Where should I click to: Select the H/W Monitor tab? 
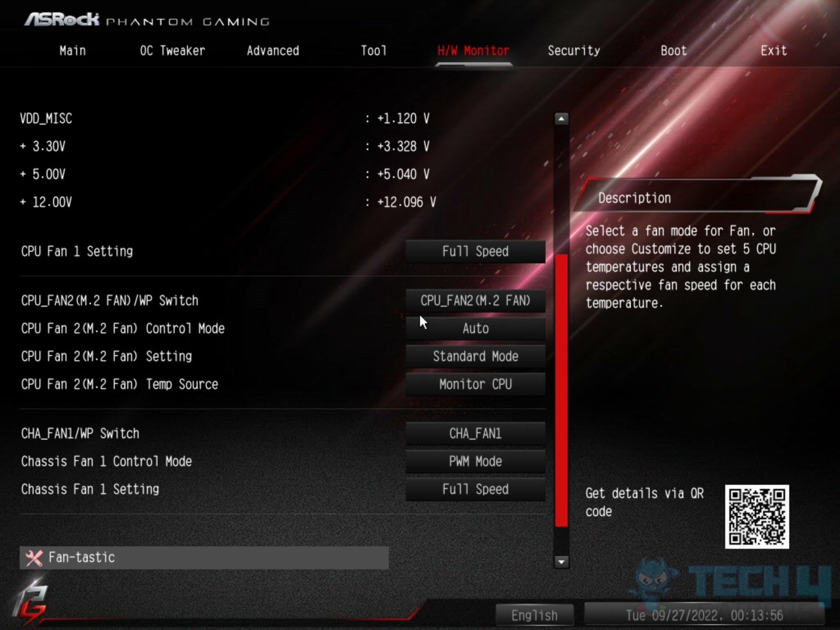pos(474,51)
